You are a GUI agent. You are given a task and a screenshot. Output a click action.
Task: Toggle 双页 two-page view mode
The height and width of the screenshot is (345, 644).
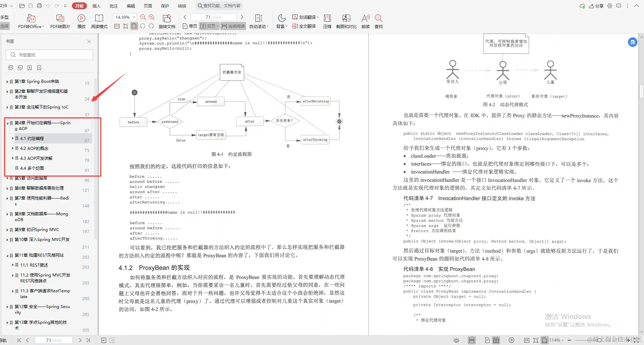tap(209, 26)
